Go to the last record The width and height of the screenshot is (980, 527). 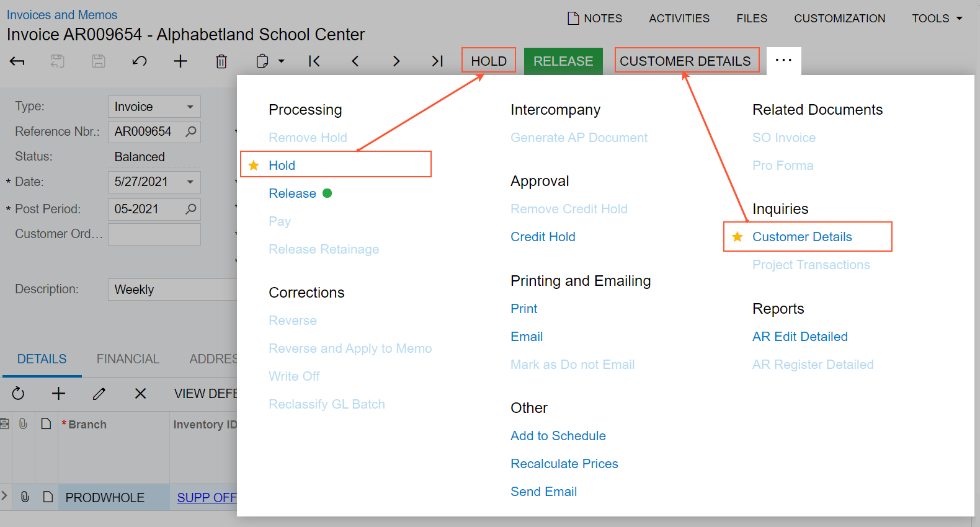pyautogui.click(x=437, y=61)
